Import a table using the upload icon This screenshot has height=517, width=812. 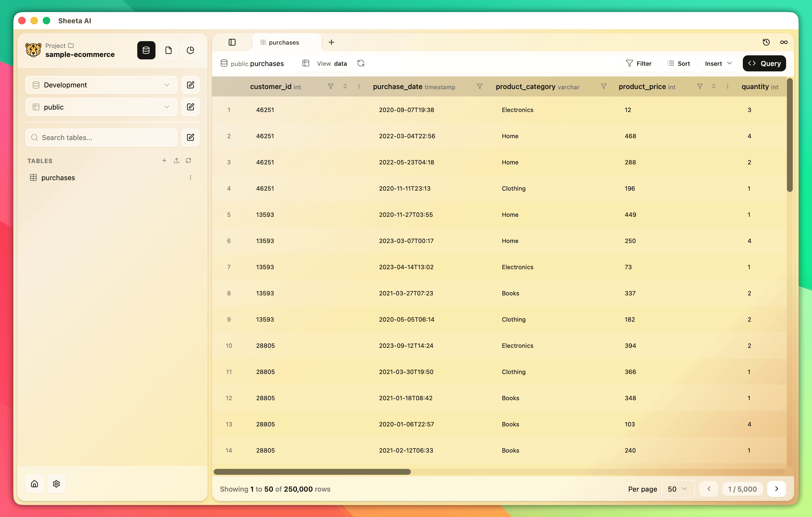click(176, 161)
